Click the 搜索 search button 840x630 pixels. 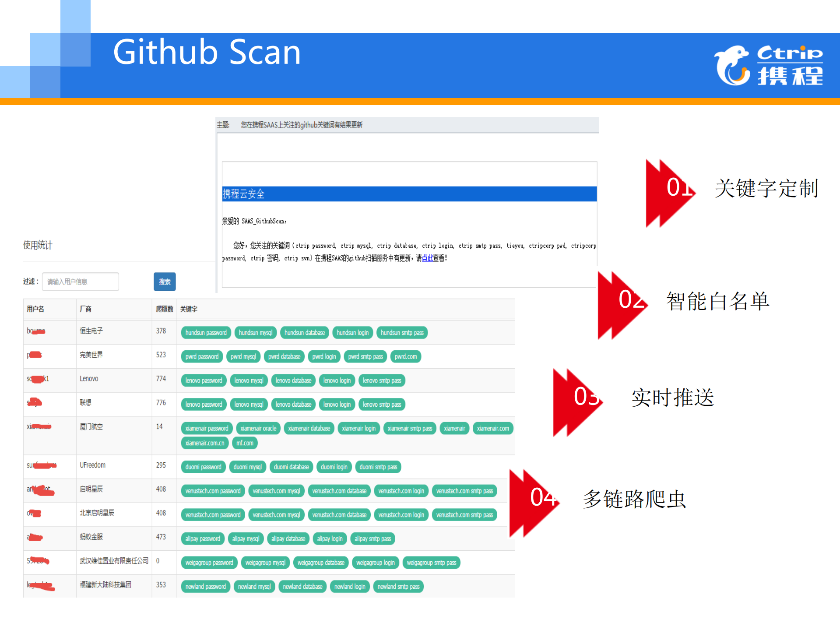[x=164, y=282]
